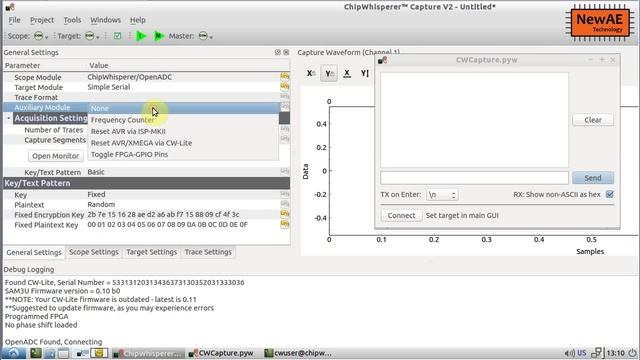Select the Fixed Encryption Key hex value

(x=163, y=214)
